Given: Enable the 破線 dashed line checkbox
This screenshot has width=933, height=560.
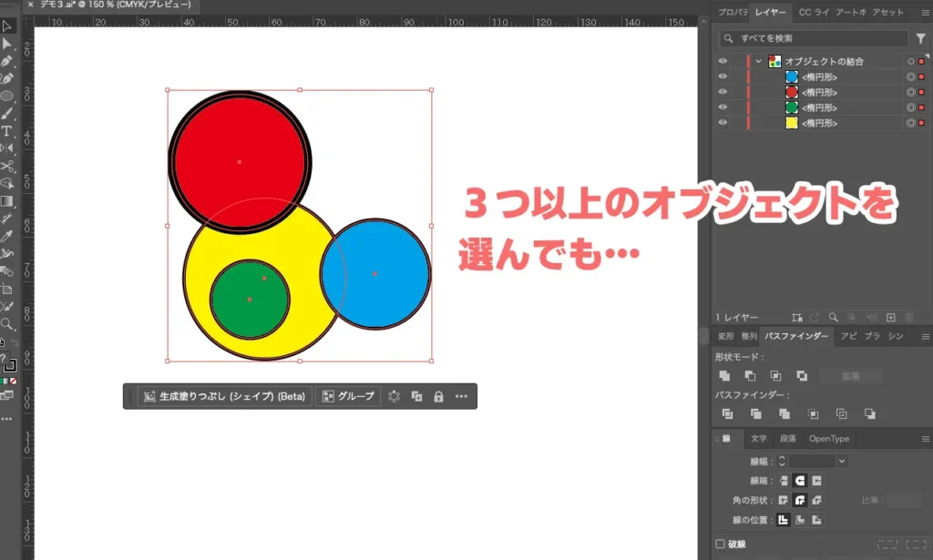Looking at the screenshot, I should click(x=720, y=543).
